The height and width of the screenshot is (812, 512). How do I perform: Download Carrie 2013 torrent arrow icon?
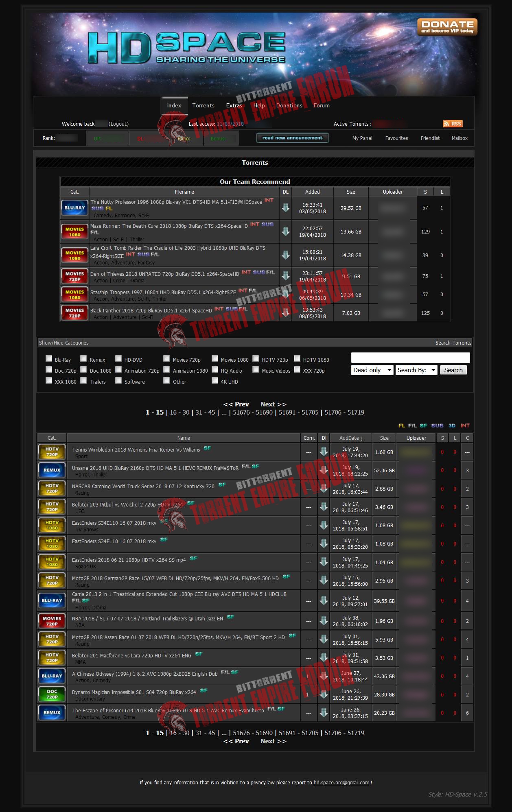(x=324, y=601)
